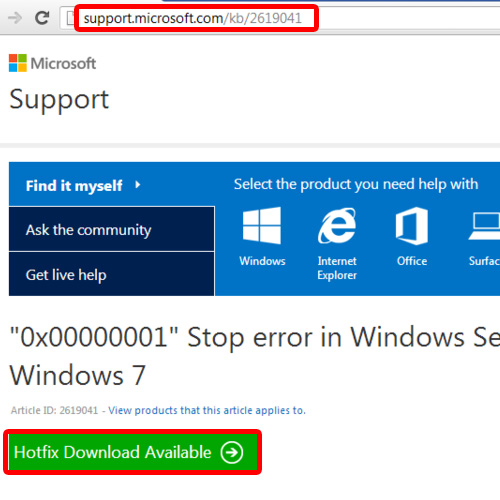Select the Internet Explorer product icon

click(x=337, y=226)
